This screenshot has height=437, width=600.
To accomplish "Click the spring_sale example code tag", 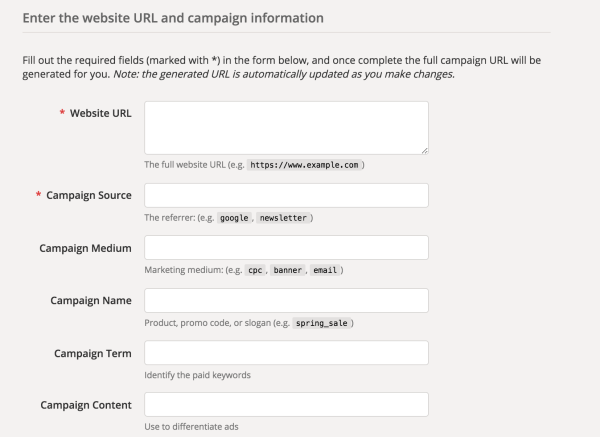I will [x=321, y=323].
